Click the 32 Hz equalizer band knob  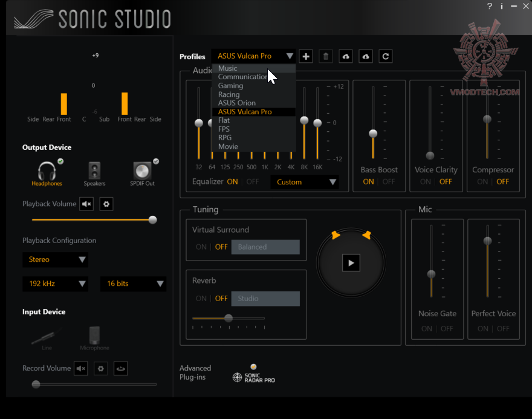pyautogui.click(x=199, y=123)
